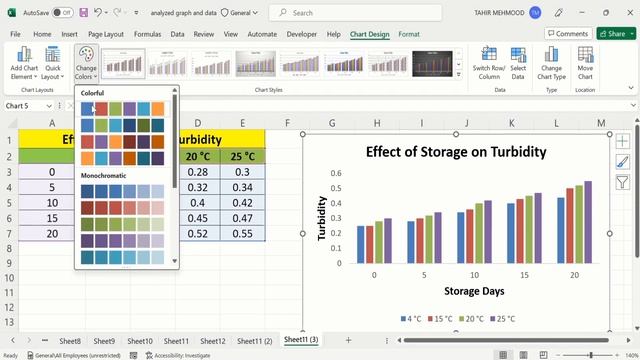Screen dimensions: 640x360
Task: Select row header 10
Action: [x=9, y=278]
